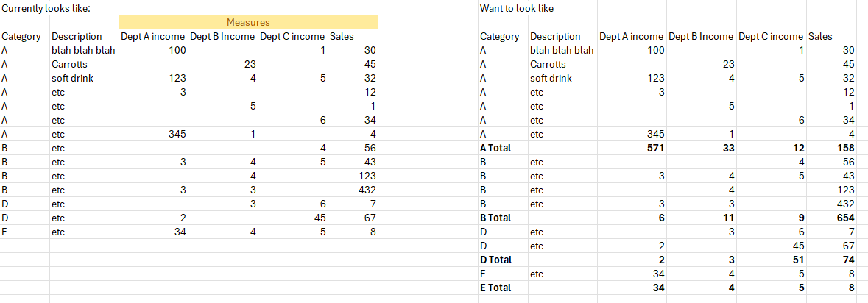This screenshot has width=868, height=303.
Task: Select 'blah blah blah' in the left table
Action: click(83, 51)
